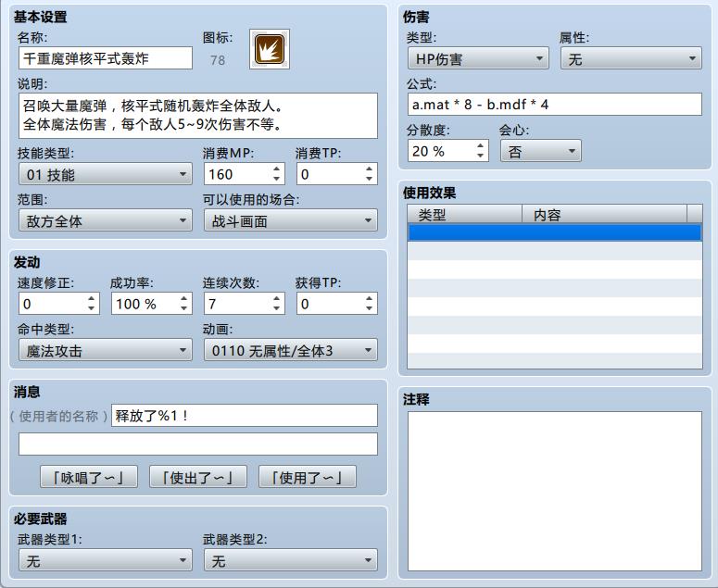The height and width of the screenshot is (588, 718).
Task: Increase 消费TP value with up arrow
Action: pos(369,169)
